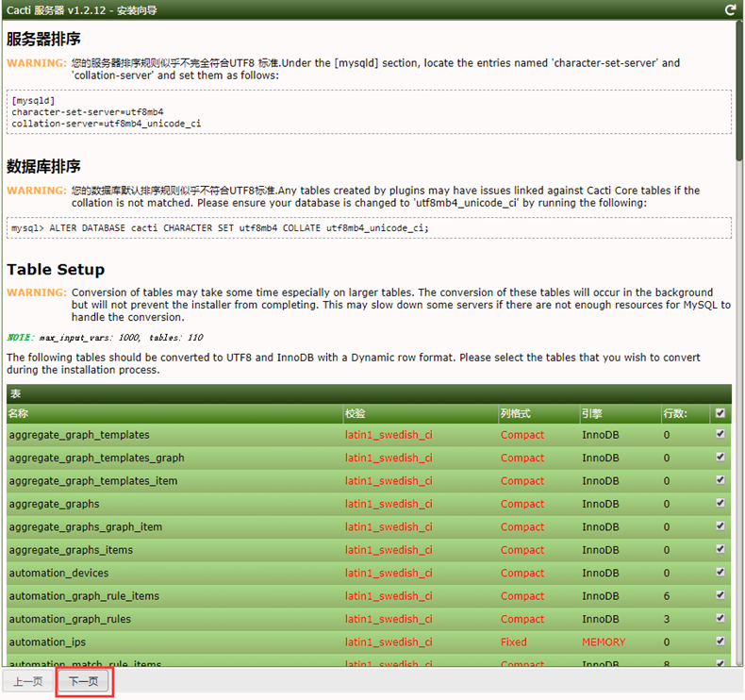Click the collation-server=utf8mb4_unicode_ci config line

107,124
